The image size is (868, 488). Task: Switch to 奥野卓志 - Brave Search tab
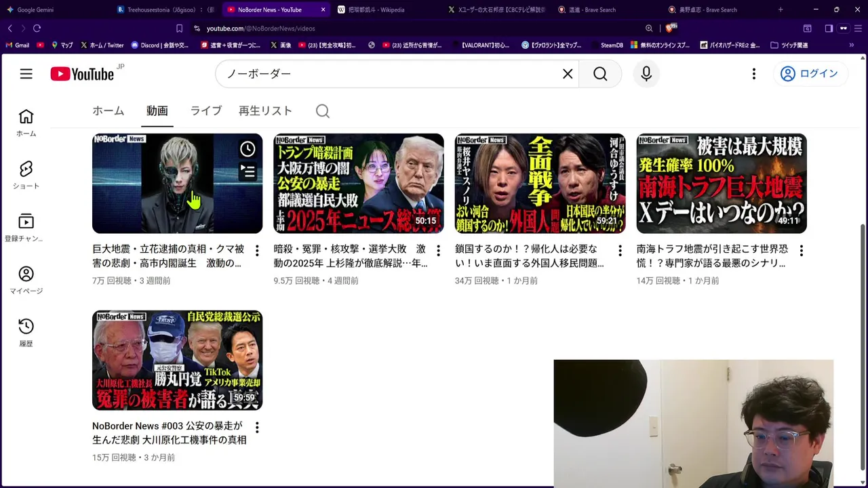tap(717, 9)
